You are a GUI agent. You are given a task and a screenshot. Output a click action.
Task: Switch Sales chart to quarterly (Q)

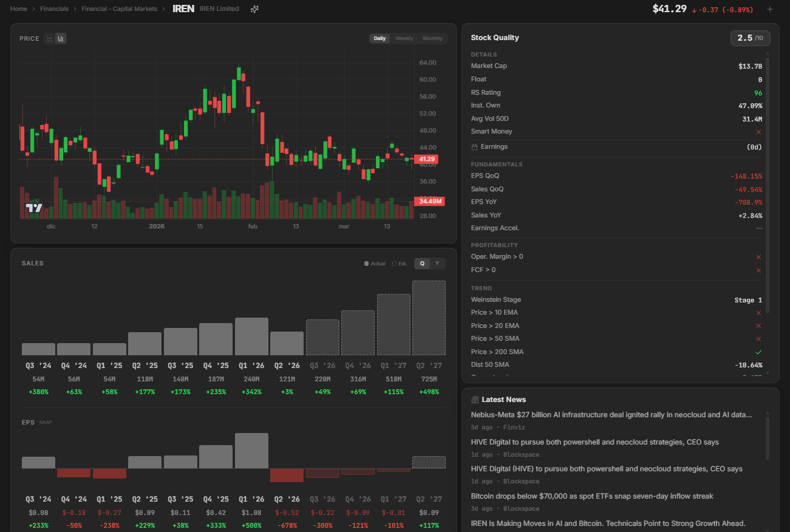pos(422,264)
